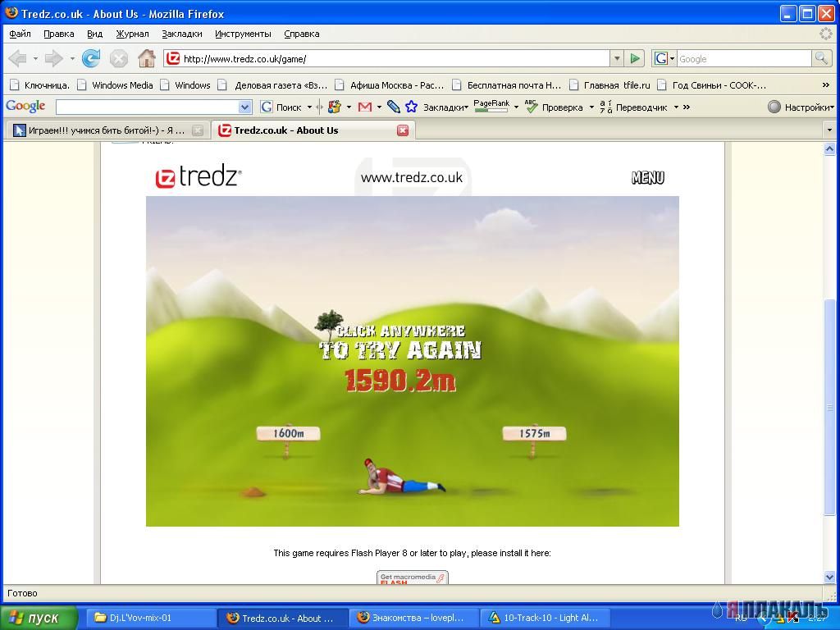Click the Переводчик translator button
The image size is (840, 630).
[x=633, y=107]
